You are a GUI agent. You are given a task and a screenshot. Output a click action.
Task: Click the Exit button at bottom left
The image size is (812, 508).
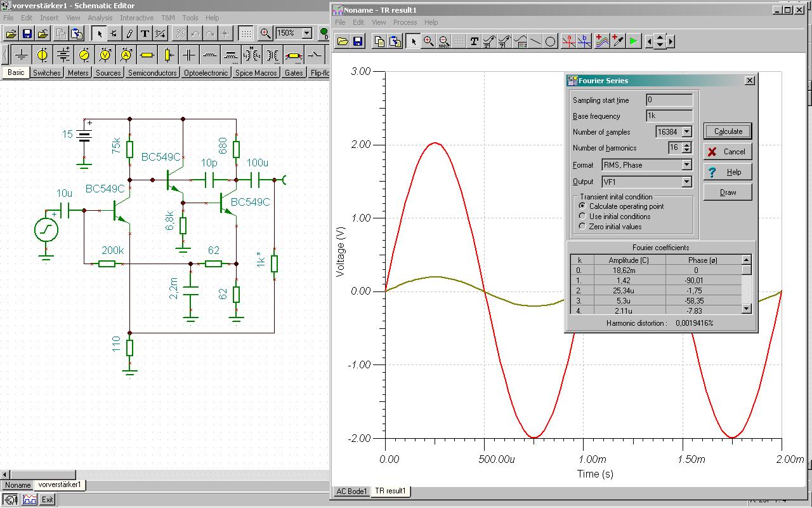coord(48,500)
